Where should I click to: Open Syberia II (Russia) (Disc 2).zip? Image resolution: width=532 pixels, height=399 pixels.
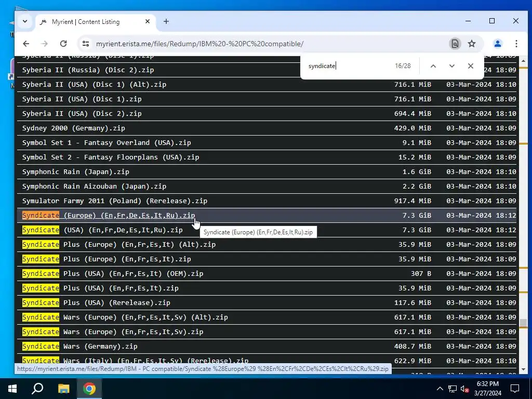coord(88,70)
